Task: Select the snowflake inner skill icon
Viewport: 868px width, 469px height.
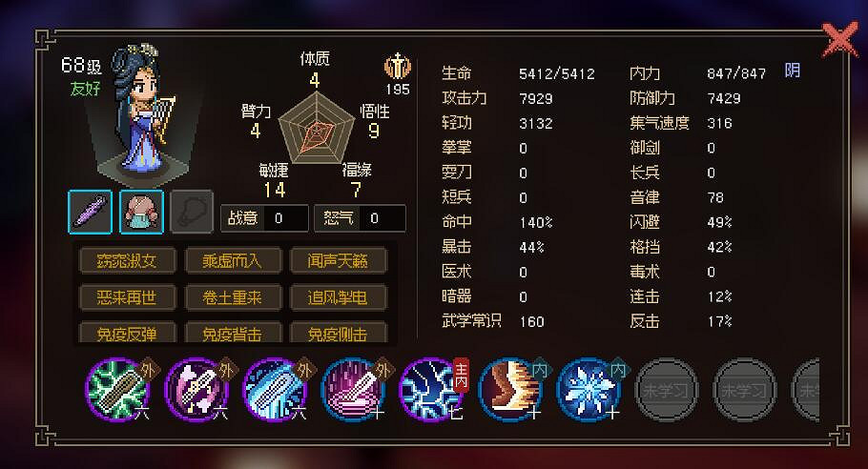Action: pyautogui.click(x=588, y=389)
